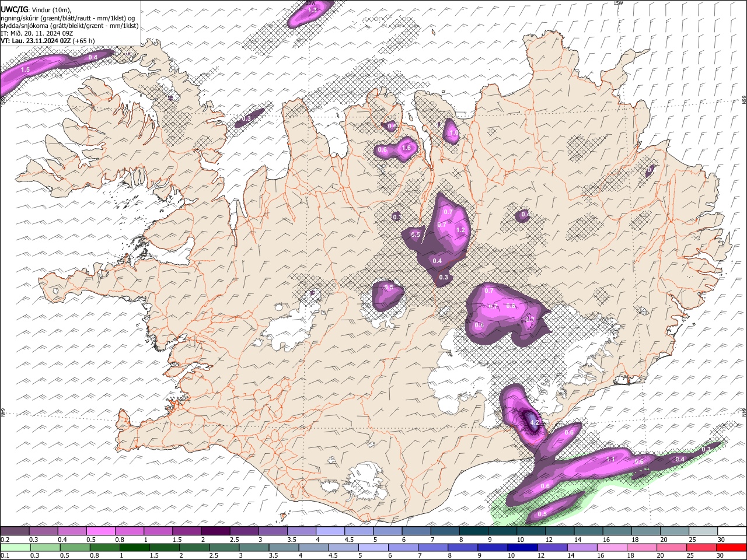
Task: Select dark teal 8–9 swatch in snow legend
Action: coord(474,531)
